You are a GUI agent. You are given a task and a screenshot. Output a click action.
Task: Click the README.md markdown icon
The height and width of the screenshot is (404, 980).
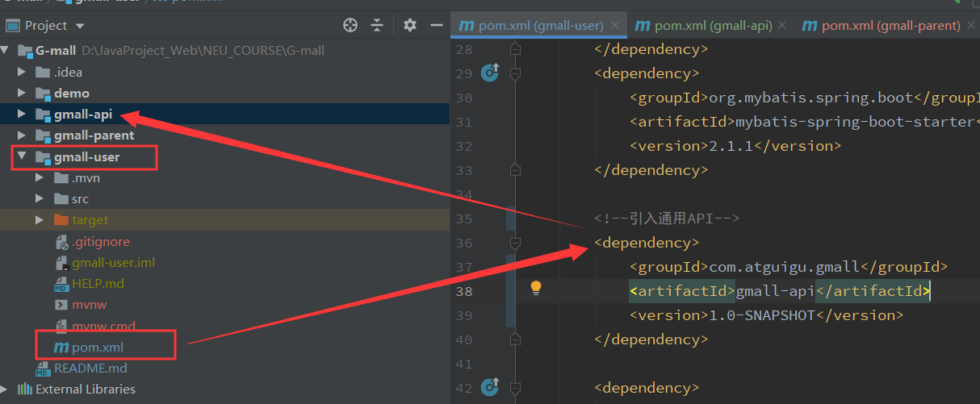(44, 369)
